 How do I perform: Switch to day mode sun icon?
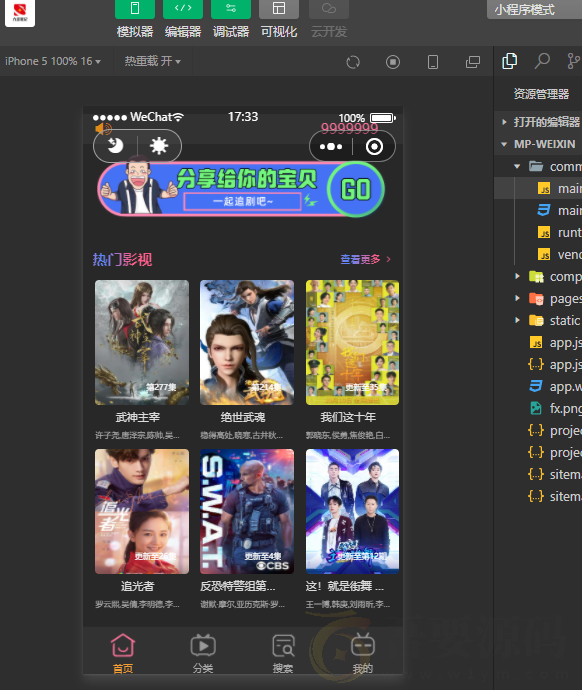point(158,145)
